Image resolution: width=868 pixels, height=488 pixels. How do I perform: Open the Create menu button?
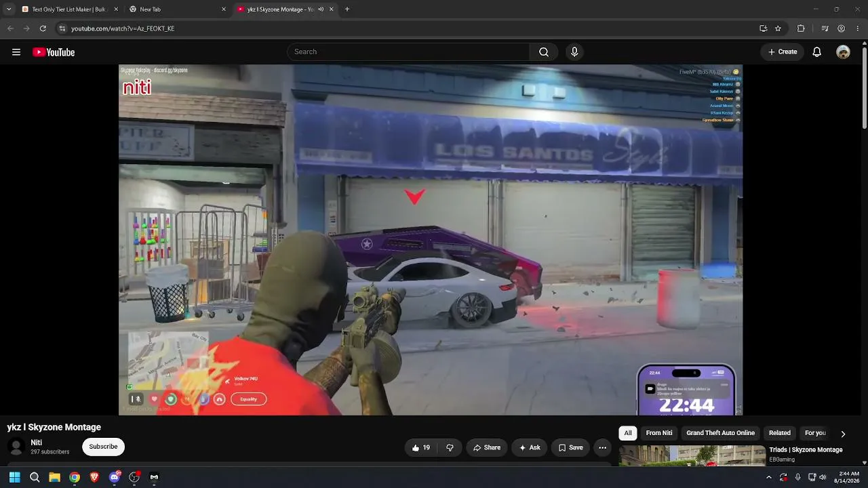click(783, 52)
